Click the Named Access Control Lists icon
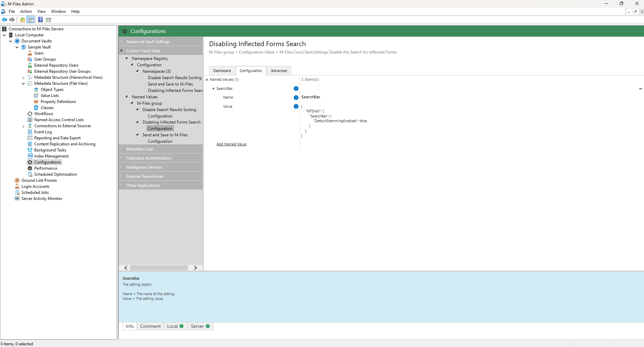The image size is (644, 347). (x=30, y=120)
